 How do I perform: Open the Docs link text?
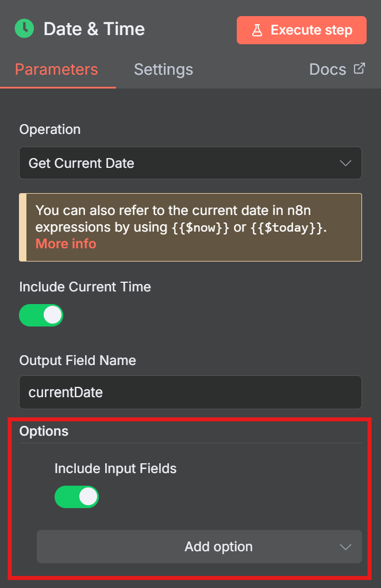[328, 70]
